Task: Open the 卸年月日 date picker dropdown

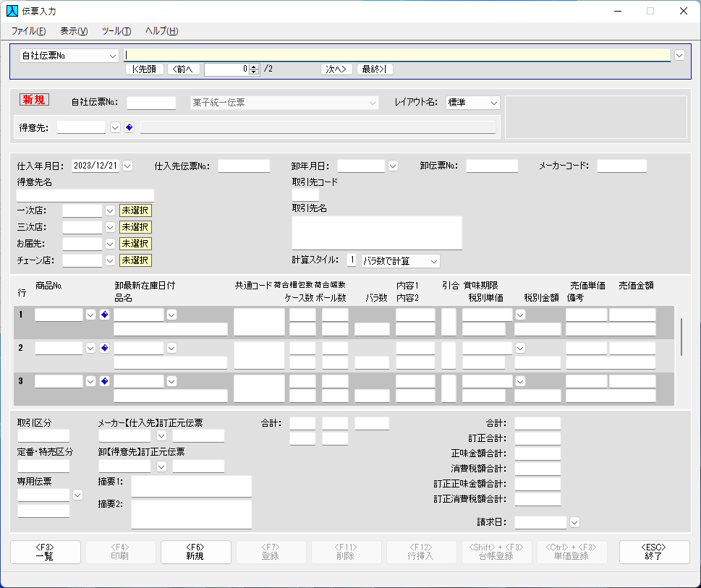Action: (x=393, y=166)
